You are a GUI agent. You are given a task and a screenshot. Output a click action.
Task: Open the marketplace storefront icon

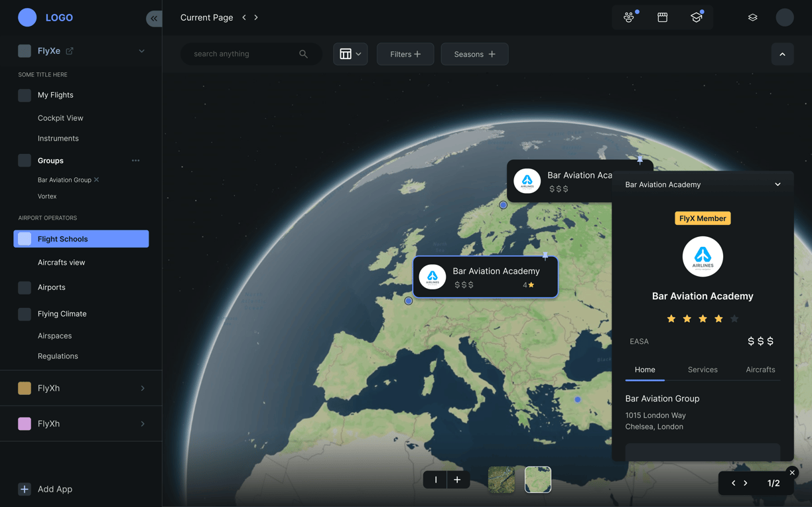[662, 17]
